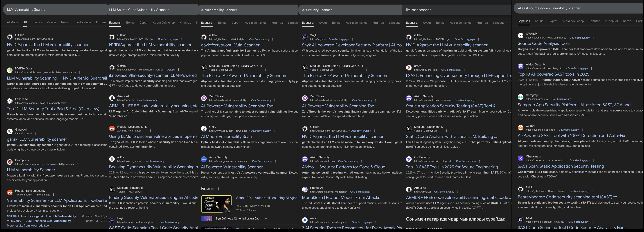Click the wiz.io site favicon
644x232 pixels.
[305, 220]
